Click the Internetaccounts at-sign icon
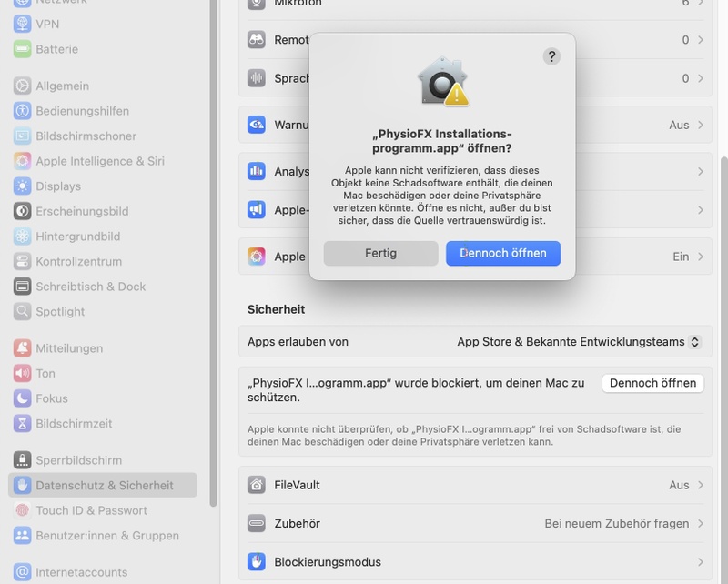Viewport: 728px width, 584px height. coord(22,571)
